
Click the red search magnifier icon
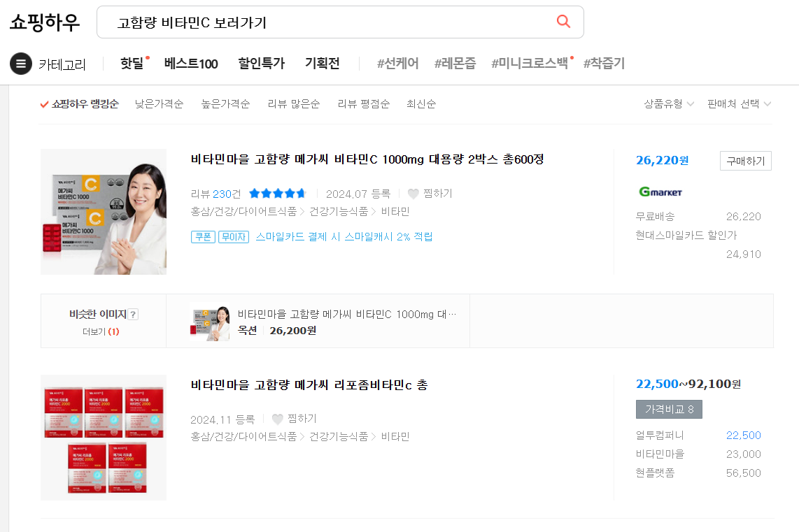click(x=563, y=22)
